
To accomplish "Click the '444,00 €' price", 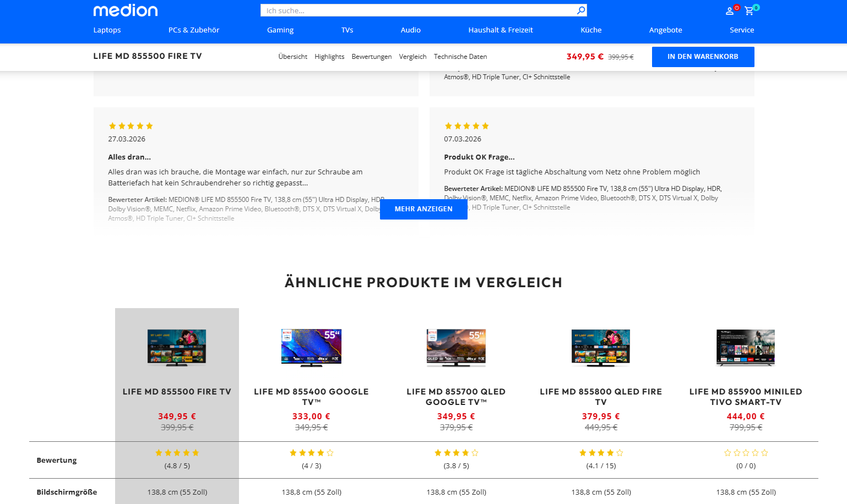I will 746,417.
